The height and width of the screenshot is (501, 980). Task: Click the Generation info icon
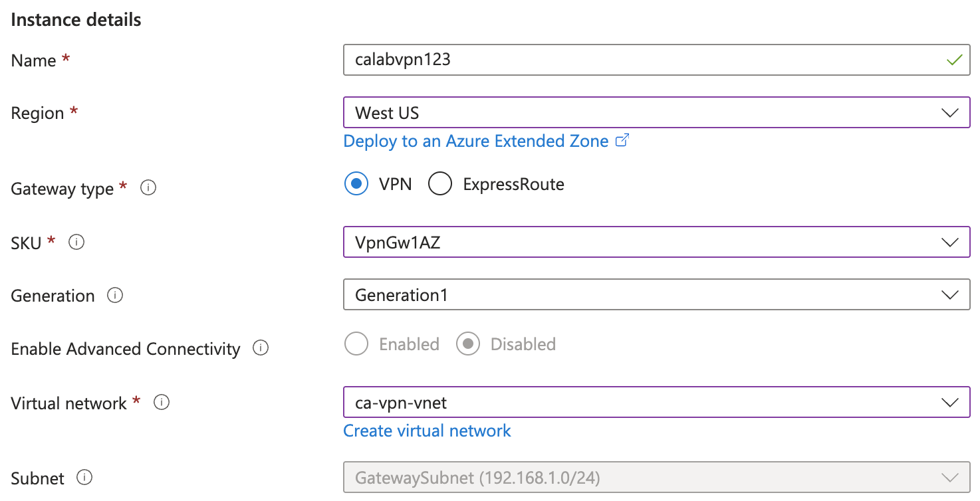[115, 295]
